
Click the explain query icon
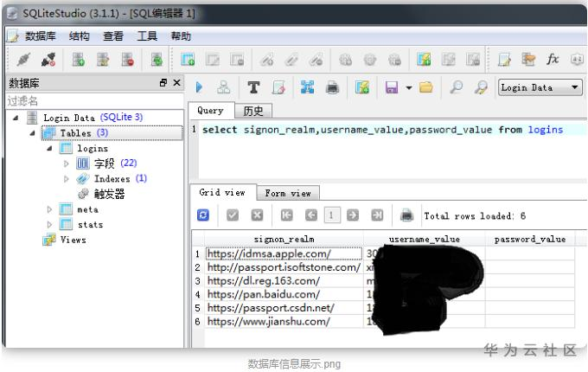[x=224, y=87]
